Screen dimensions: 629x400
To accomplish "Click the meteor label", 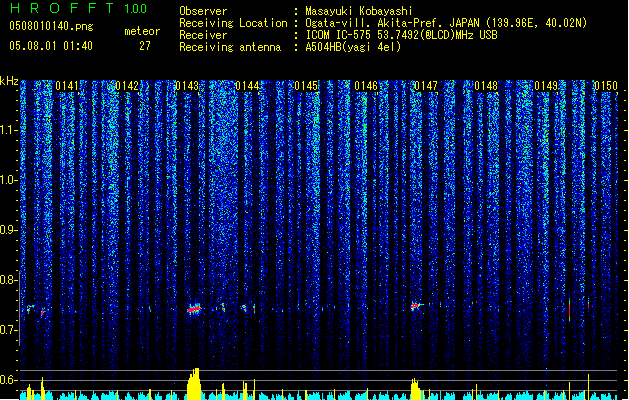I will [x=142, y=31].
